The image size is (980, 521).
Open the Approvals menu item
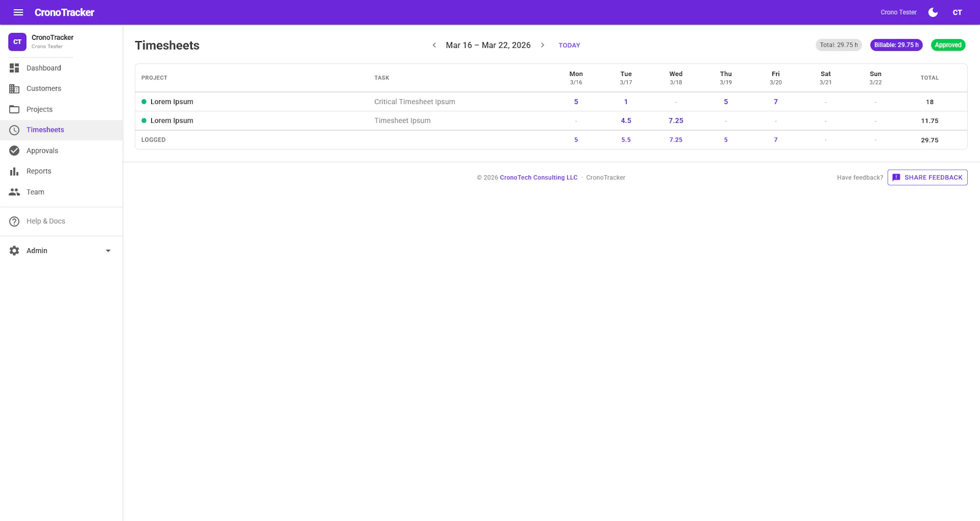tap(61, 151)
